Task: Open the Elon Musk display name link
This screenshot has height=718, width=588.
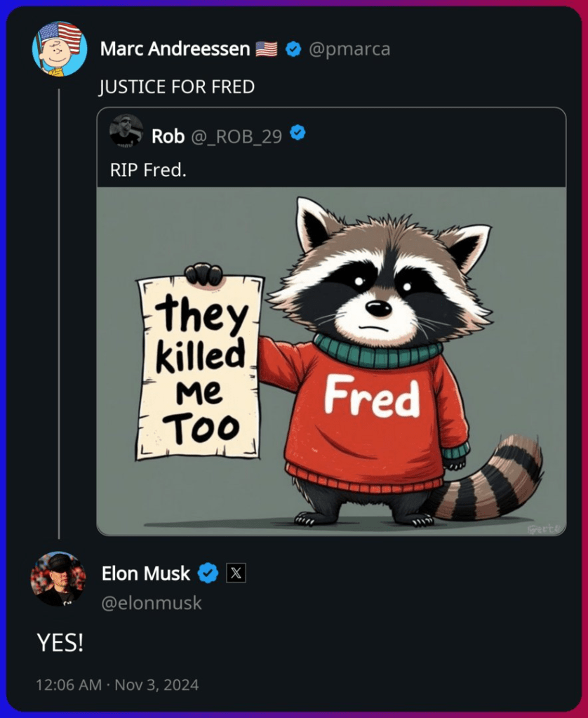Action: [145, 573]
